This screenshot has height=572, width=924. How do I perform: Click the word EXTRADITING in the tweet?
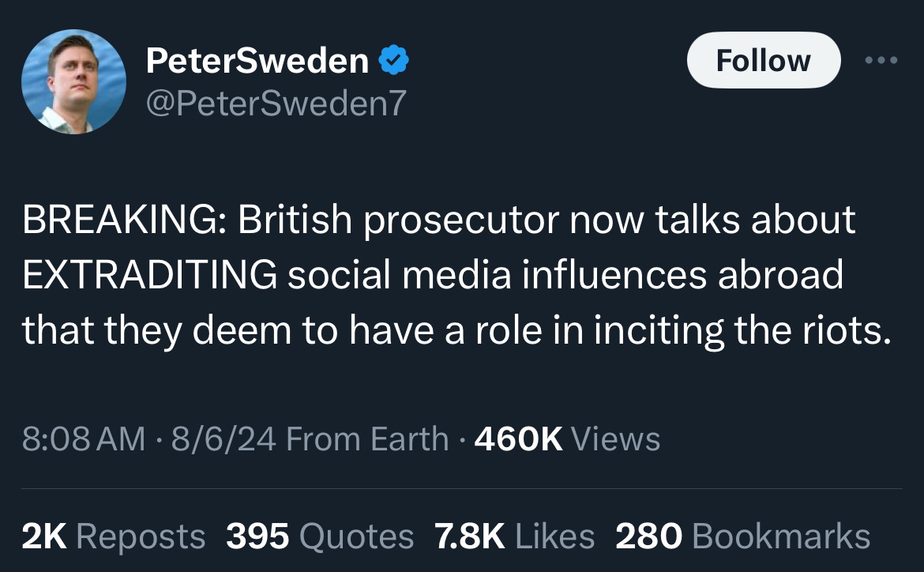149,275
